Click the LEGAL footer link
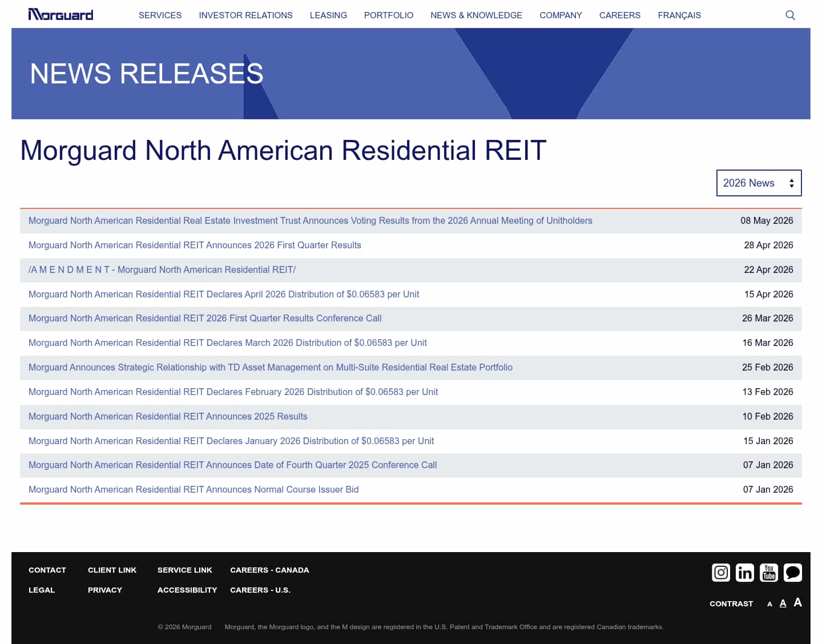This screenshot has height=644, width=822. (x=42, y=590)
